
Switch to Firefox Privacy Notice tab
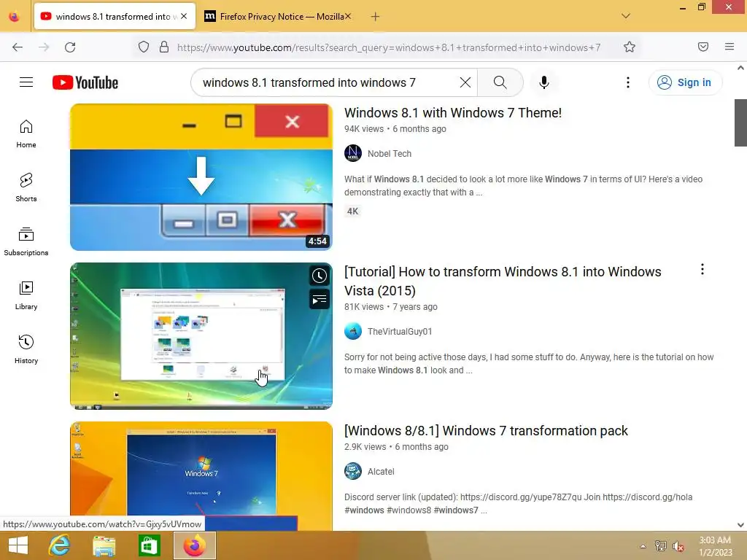click(276, 16)
